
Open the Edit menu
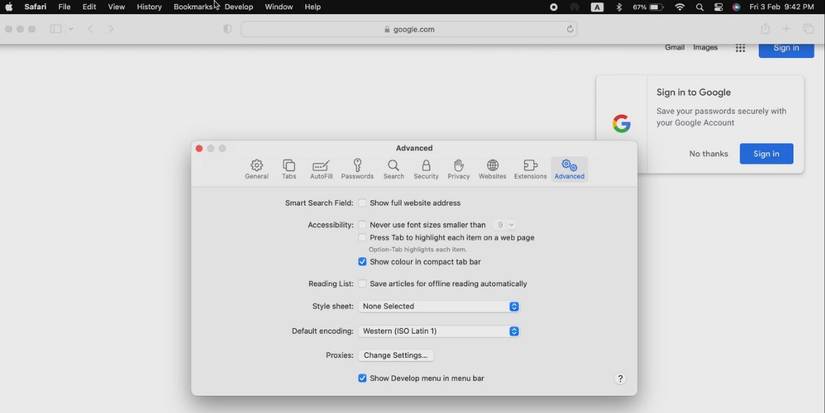click(x=89, y=7)
